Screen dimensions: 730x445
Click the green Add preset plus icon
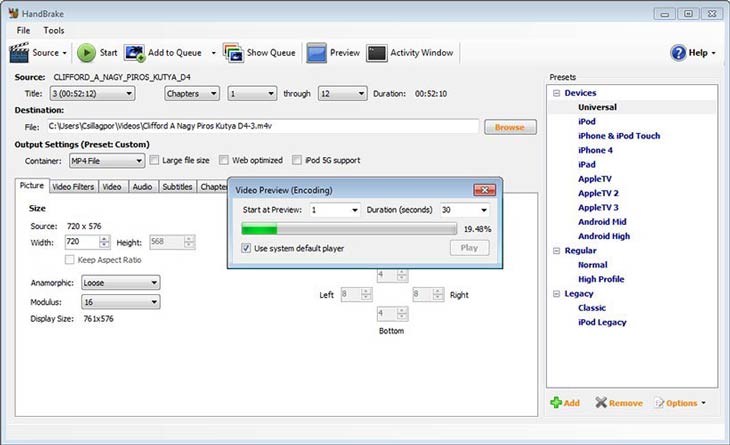556,403
